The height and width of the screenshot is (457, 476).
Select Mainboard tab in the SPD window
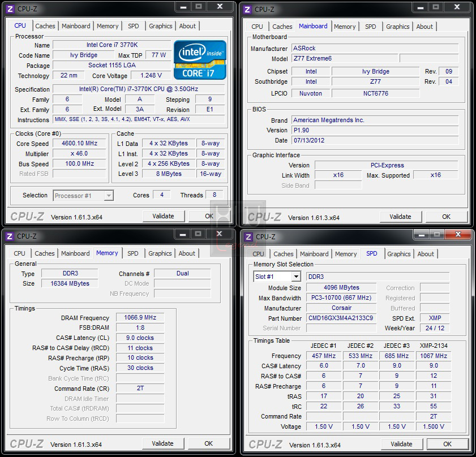click(x=314, y=254)
